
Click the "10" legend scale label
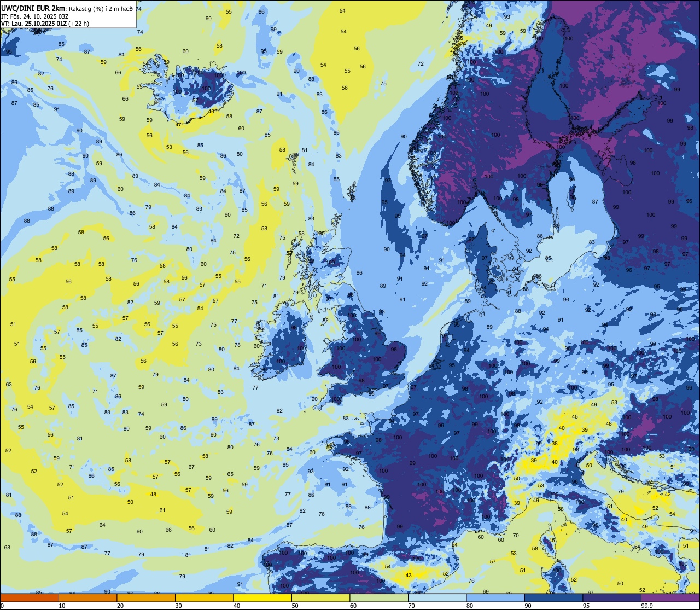click(x=62, y=606)
